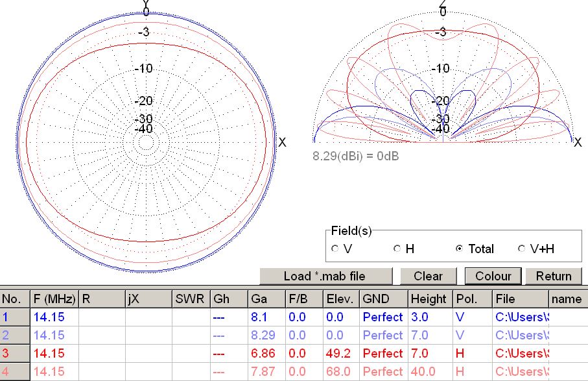Click the Load *.mab file button
This screenshot has height=381, width=588.
[x=325, y=276]
